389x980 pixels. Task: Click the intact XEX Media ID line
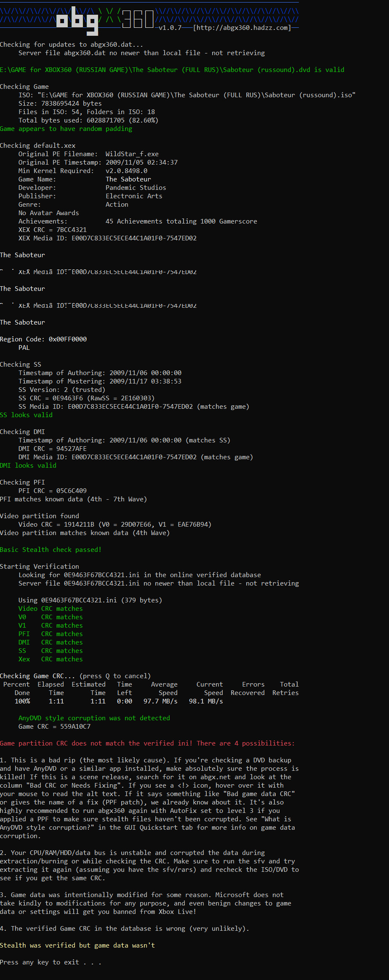108,238
